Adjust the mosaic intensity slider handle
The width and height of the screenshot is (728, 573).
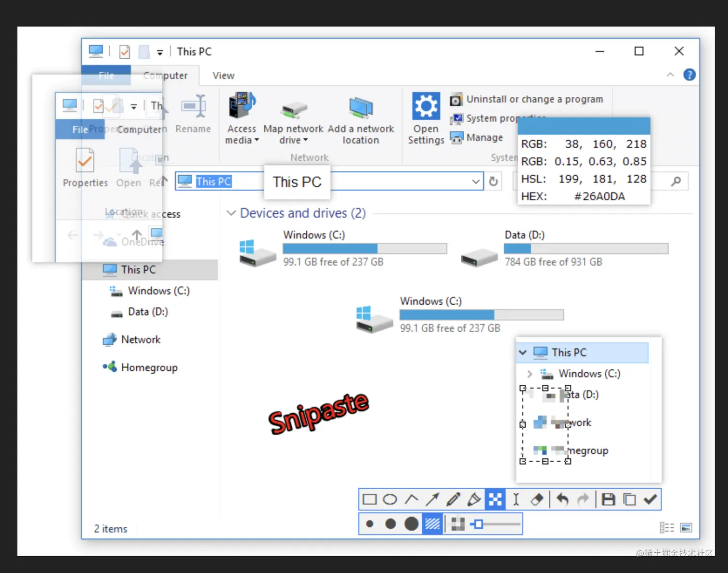[x=478, y=524]
